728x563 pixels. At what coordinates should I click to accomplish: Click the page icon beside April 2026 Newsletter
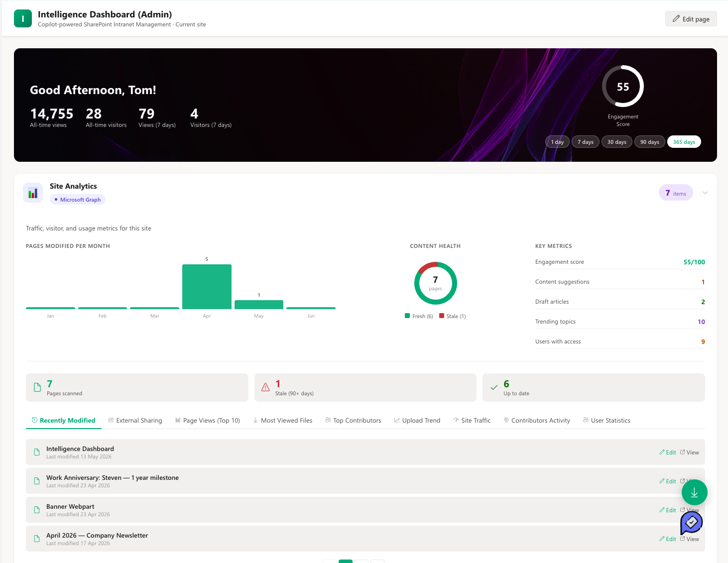37,539
